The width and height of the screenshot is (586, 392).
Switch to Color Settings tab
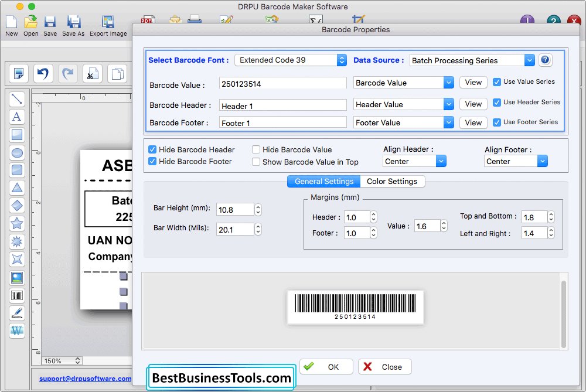point(392,181)
